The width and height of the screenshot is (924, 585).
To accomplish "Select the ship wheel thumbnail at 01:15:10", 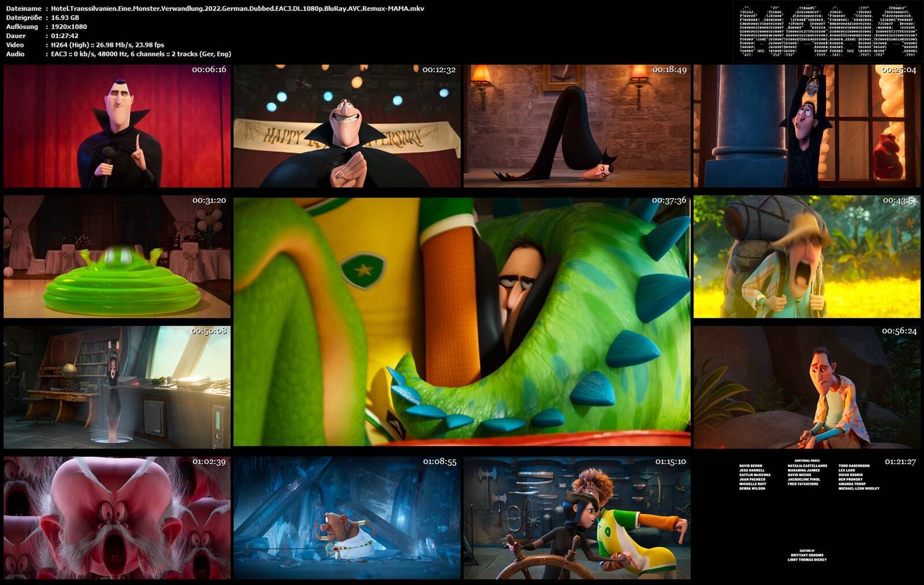I will [577, 518].
